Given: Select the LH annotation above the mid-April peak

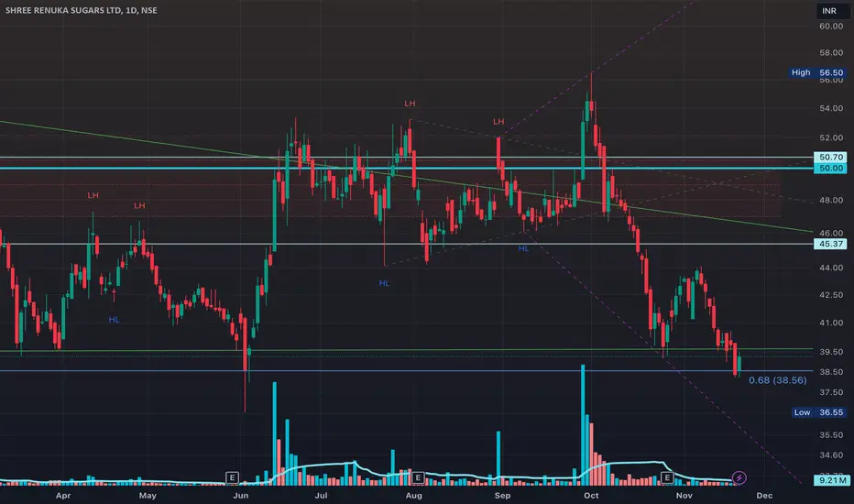Looking at the screenshot, I should [93, 195].
